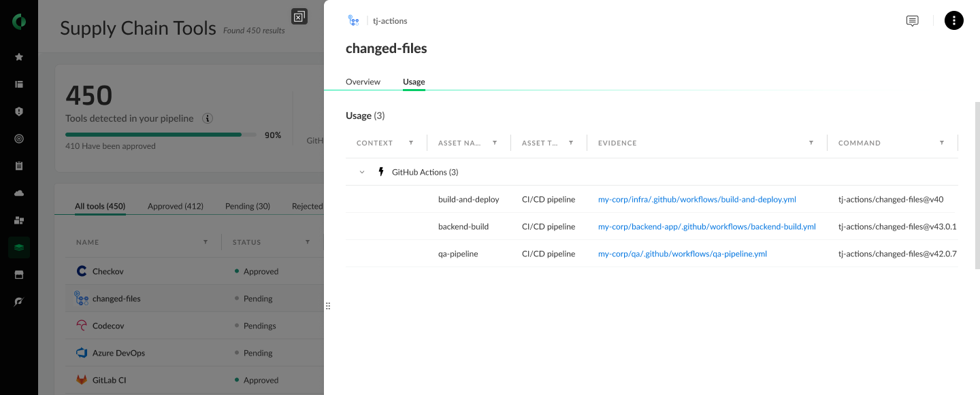Screen dimensions: 980x395
Task: Close the side panel with the X box icon
Action: tap(299, 16)
